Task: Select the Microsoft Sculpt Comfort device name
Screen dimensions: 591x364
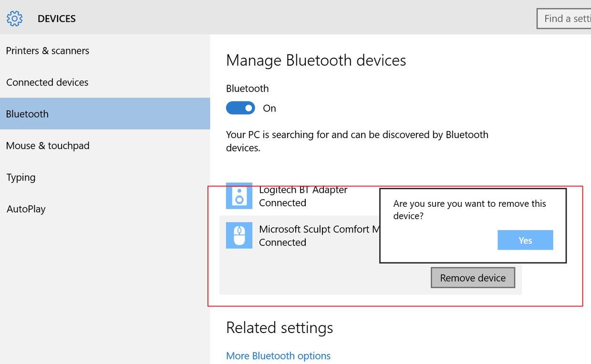Action: pyautogui.click(x=319, y=229)
